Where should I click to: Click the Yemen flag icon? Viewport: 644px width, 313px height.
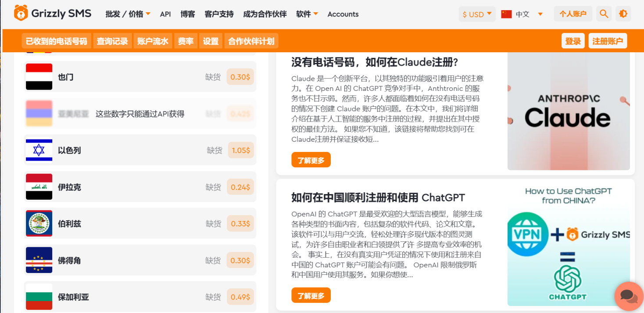tap(39, 77)
